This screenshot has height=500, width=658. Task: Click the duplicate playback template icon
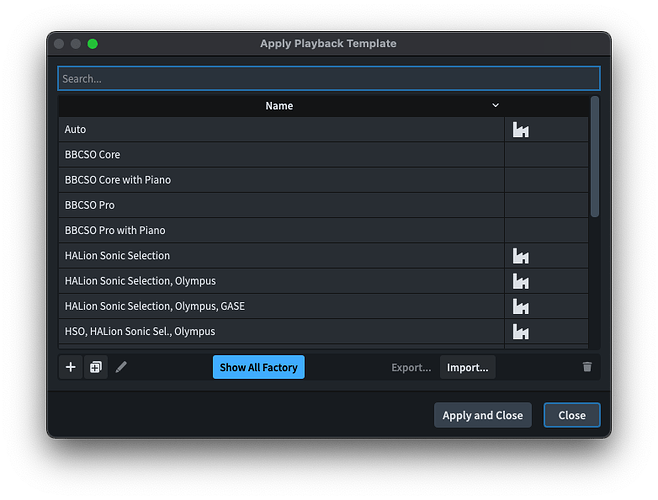(x=96, y=367)
